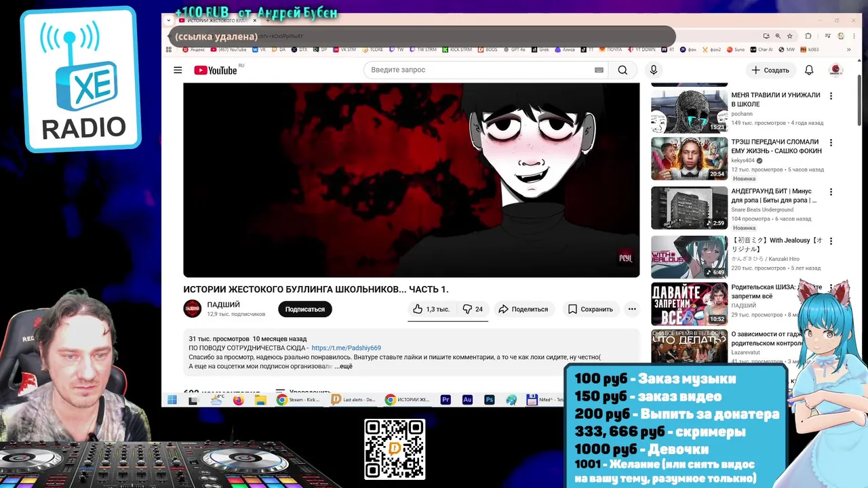
Task: Open the YouTube hamburger guide menu
Action: pos(178,70)
